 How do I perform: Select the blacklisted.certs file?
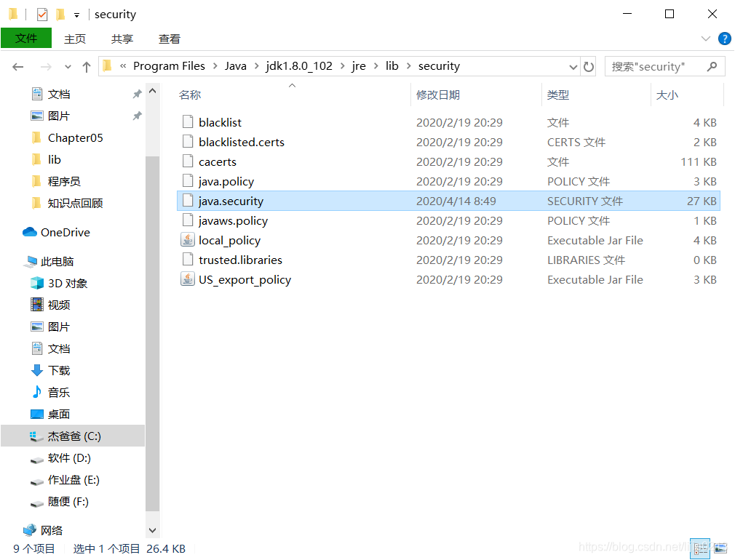(x=242, y=142)
